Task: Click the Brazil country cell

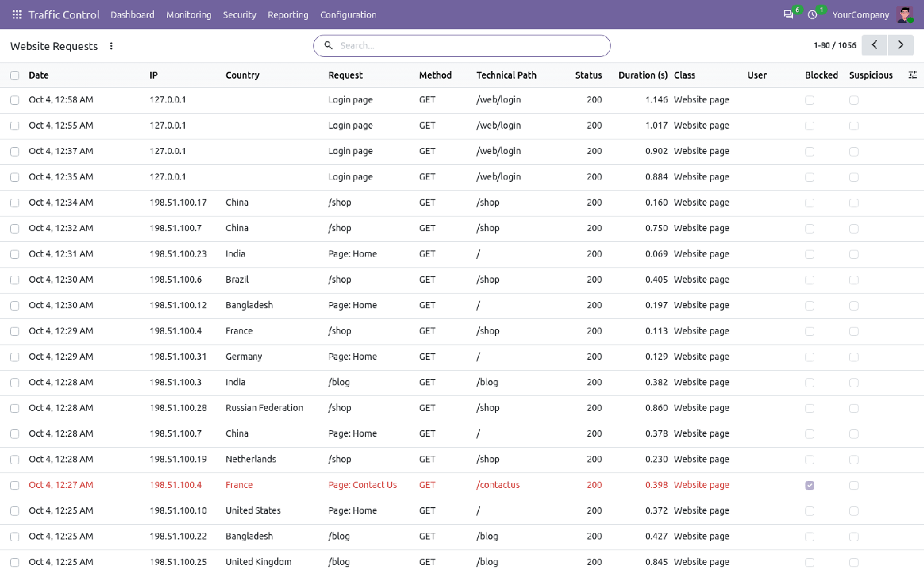Action: pos(237,280)
